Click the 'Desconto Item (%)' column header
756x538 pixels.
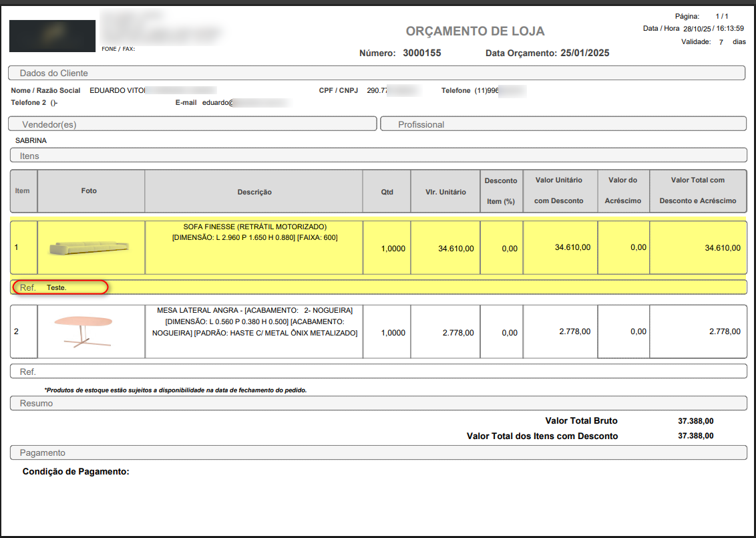(501, 191)
